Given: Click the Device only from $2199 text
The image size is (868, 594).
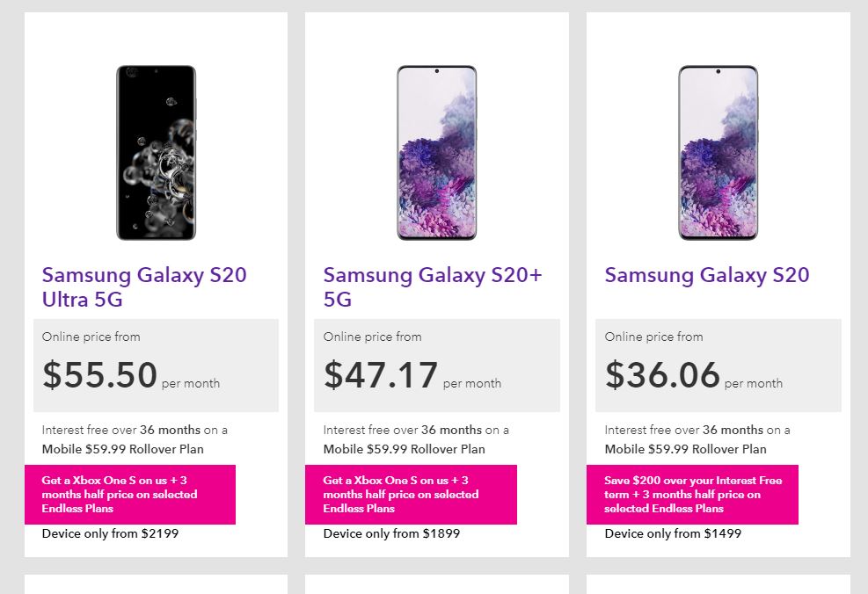Looking at the screenshot, I should 110,533.
